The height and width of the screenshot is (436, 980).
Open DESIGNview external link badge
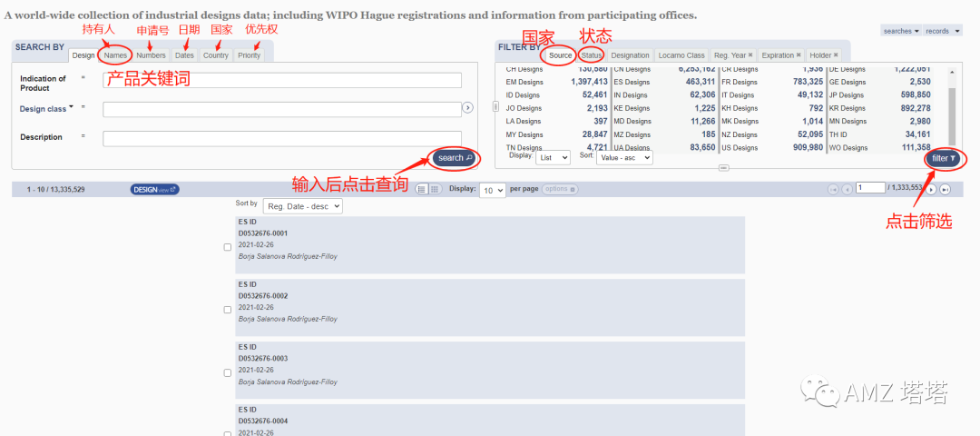pyautogui.click(x=155, y=189)
